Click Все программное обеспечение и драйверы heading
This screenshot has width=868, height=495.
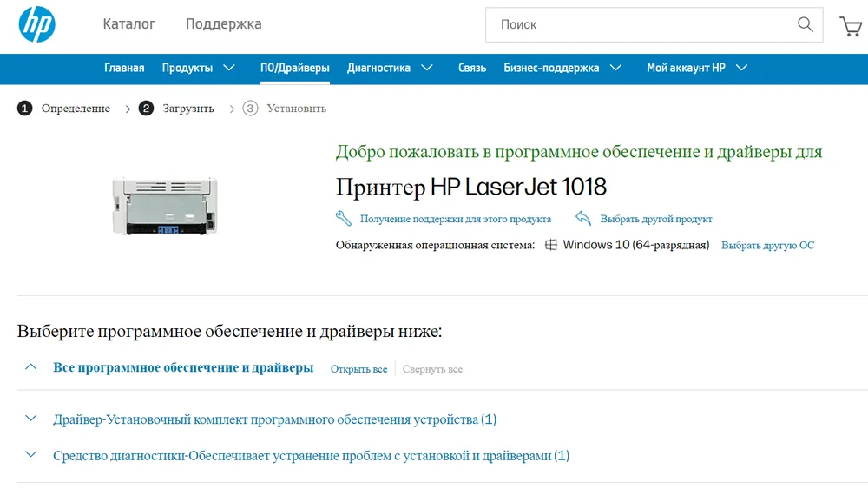[183, 367]
